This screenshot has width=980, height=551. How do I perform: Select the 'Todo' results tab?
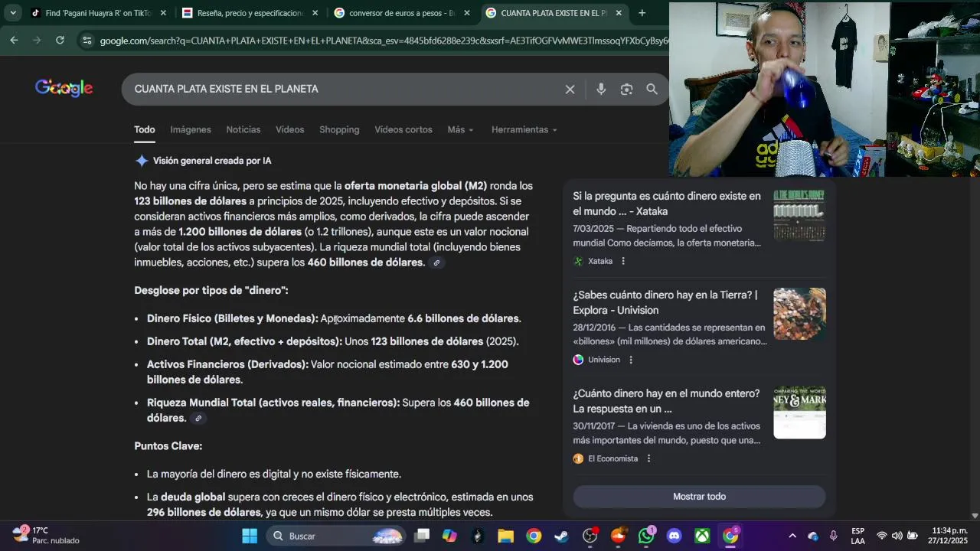tap(145, 129)
